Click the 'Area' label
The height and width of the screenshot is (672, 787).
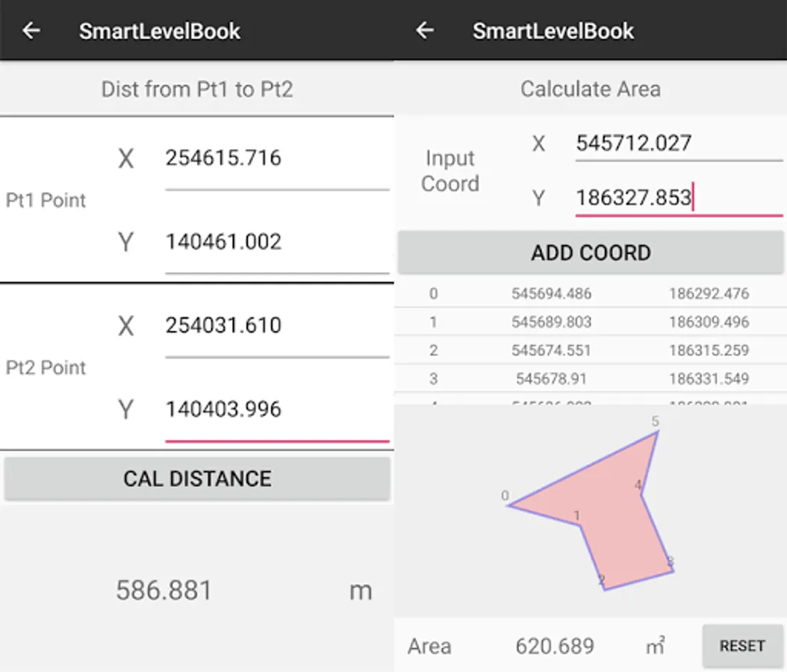(429, 646)
